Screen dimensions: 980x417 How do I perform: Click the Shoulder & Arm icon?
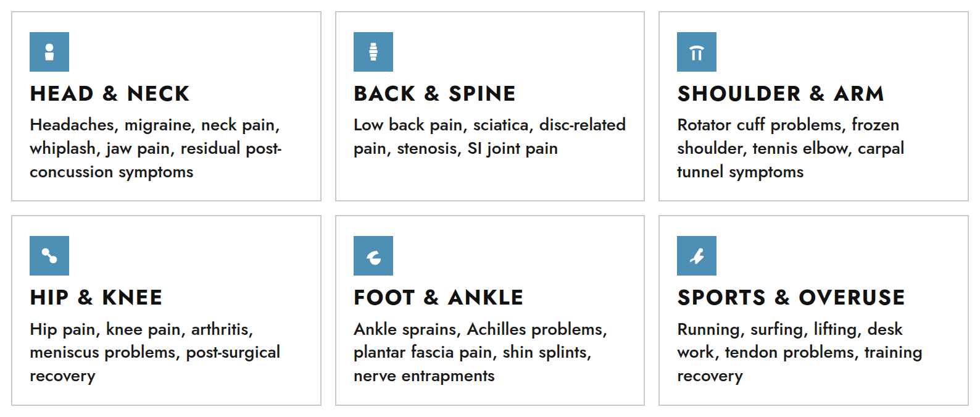(697, 52)
